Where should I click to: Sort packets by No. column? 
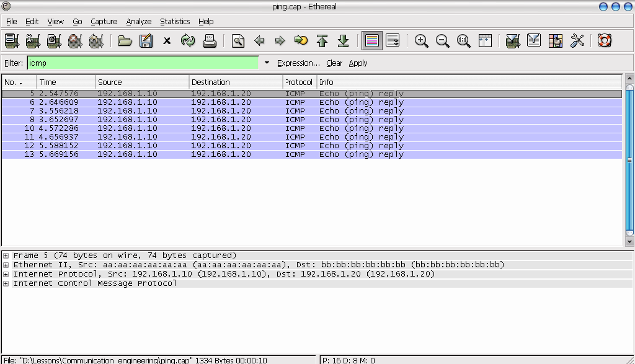[19, 82]
